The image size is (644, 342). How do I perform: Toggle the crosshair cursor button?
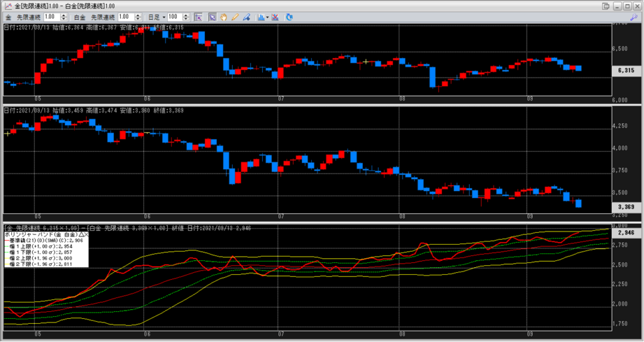[198, 17]
